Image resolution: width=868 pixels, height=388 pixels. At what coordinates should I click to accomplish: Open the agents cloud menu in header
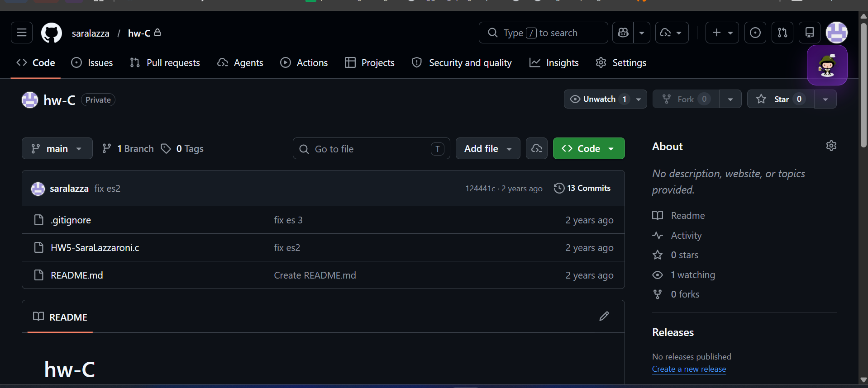pos(672,33)
